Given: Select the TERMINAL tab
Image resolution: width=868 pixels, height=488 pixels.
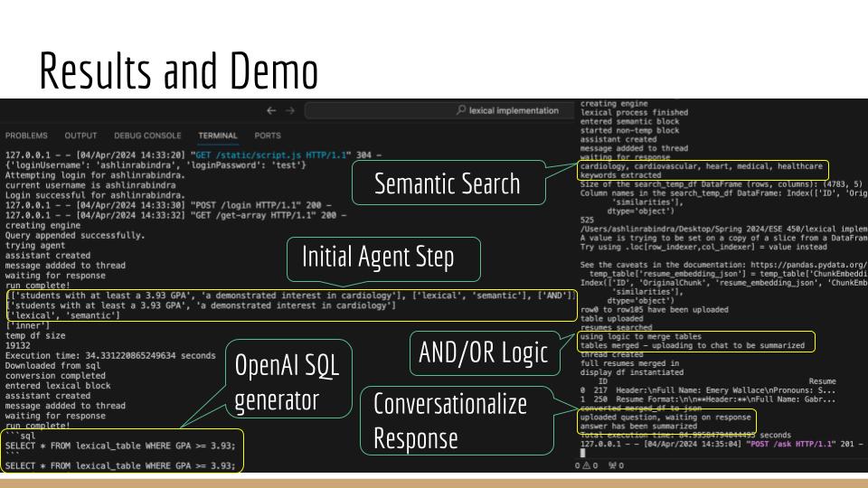Looking at the screenshot, I should (218, 136).
